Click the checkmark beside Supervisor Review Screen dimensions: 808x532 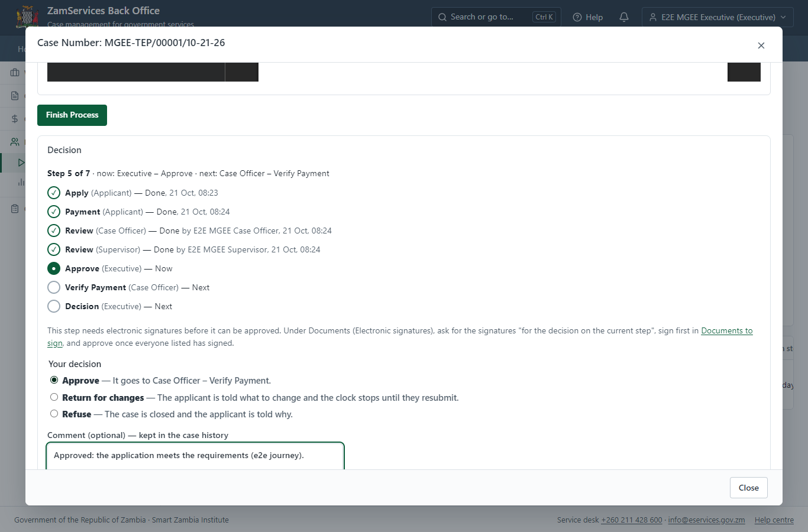(x=54, y=249)
